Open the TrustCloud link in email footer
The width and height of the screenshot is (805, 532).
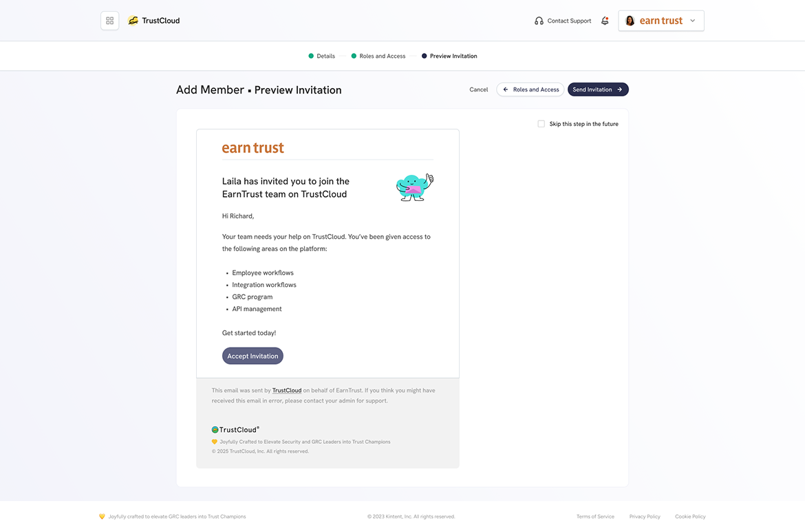[x=286, y=390]
